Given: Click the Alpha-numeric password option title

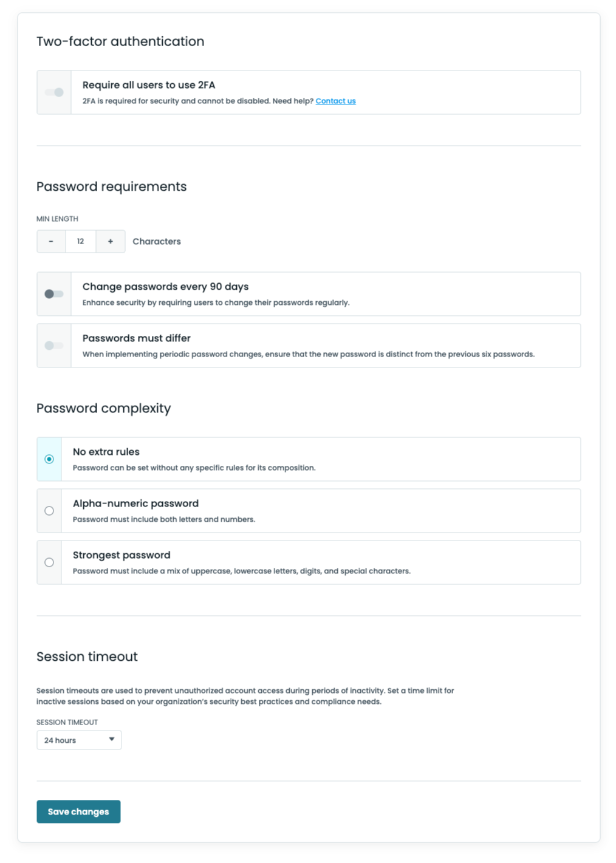Looking at the screenshot, I should point(135,503).
